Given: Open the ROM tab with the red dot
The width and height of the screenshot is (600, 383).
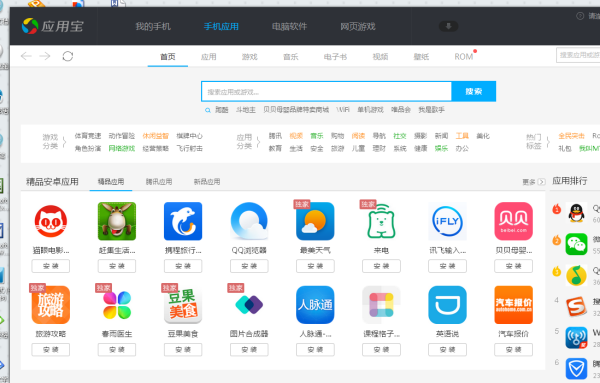Looking at the screenshot, I should click(x=464, y=57).
